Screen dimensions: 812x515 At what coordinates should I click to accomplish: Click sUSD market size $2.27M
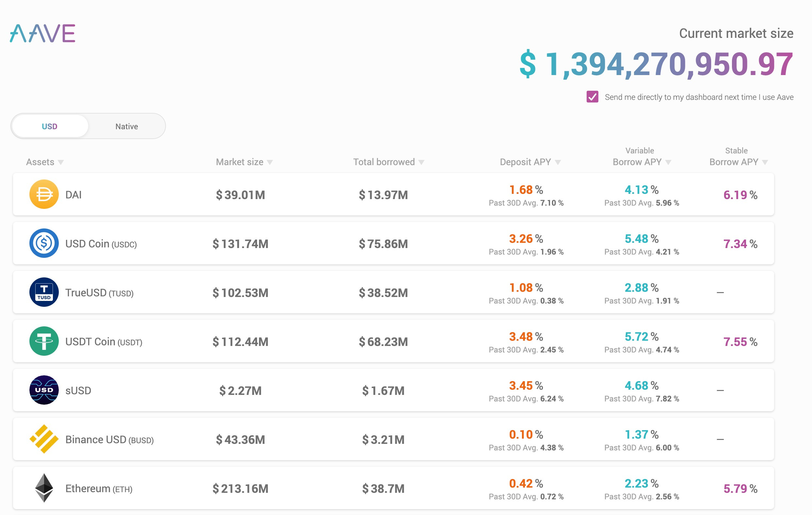(240, 390)
